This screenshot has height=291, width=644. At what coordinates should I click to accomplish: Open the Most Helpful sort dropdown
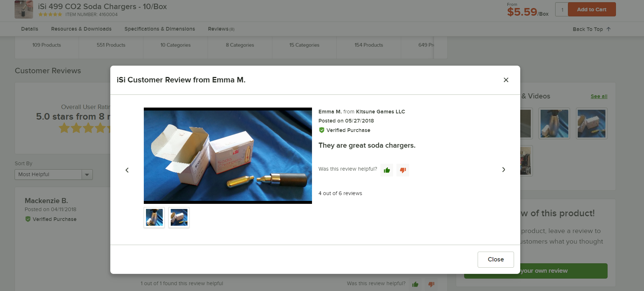coord(54,174)
